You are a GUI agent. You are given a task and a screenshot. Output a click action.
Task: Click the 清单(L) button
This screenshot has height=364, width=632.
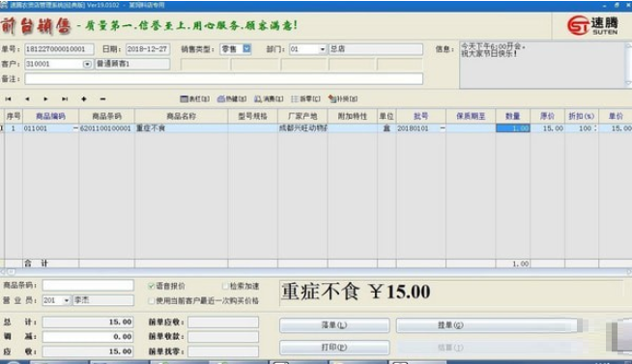pos(334,325)
